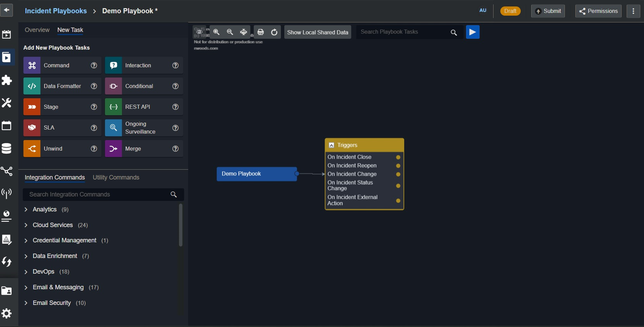This screenshot has height=327, width=644.
Task: Refresh the playbook canvas
Action: coord(274,32)
